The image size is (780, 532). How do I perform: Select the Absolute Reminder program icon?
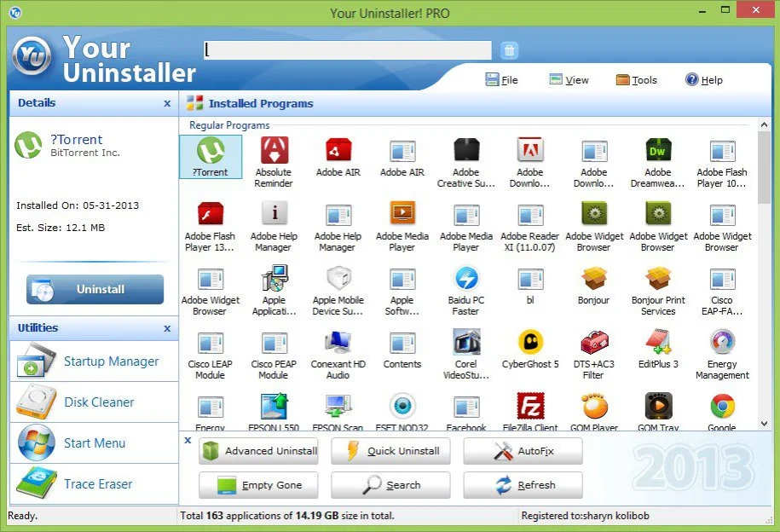coord(274,152)
